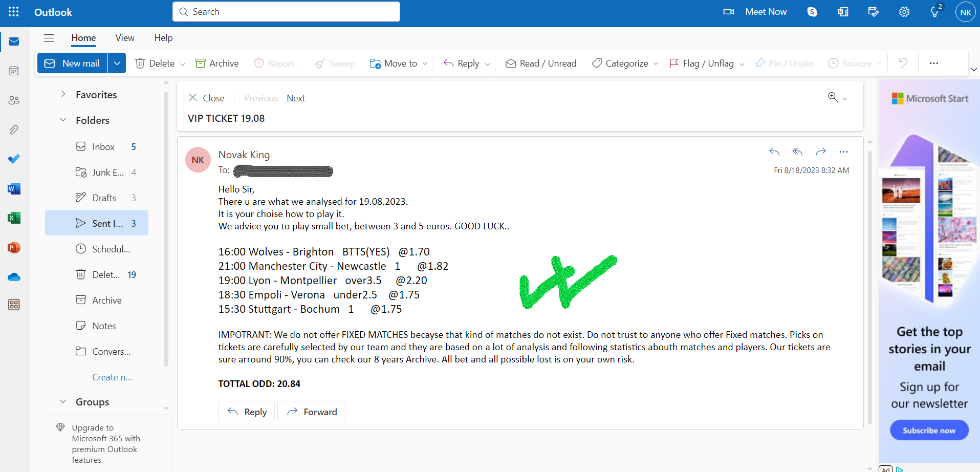Click the Create new folder link
Screen dimensions: 980x472
pyautogui.click(x=112, y=377)
